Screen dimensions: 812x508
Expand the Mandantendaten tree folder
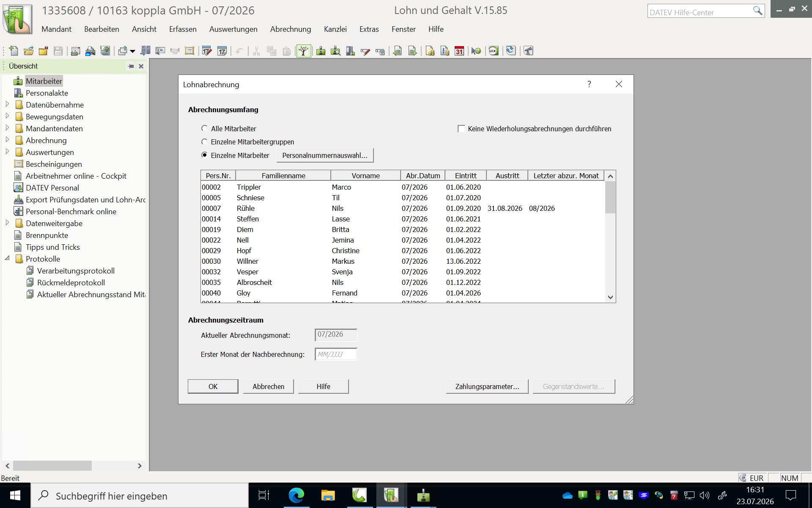[7, 128]
